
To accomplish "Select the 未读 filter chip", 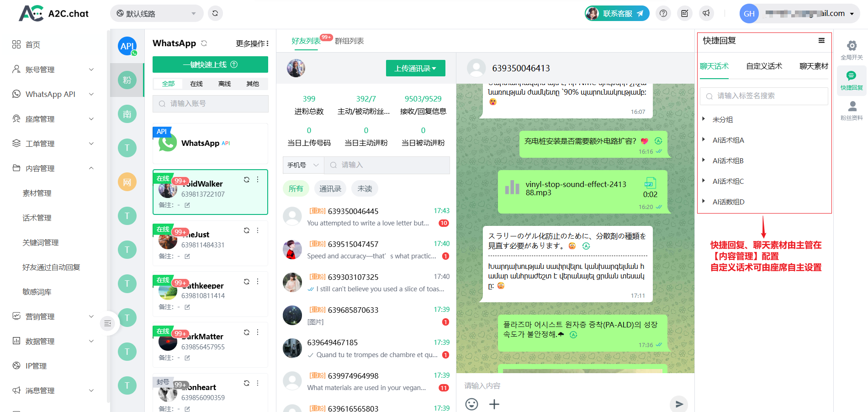I will tap(365, 188).
